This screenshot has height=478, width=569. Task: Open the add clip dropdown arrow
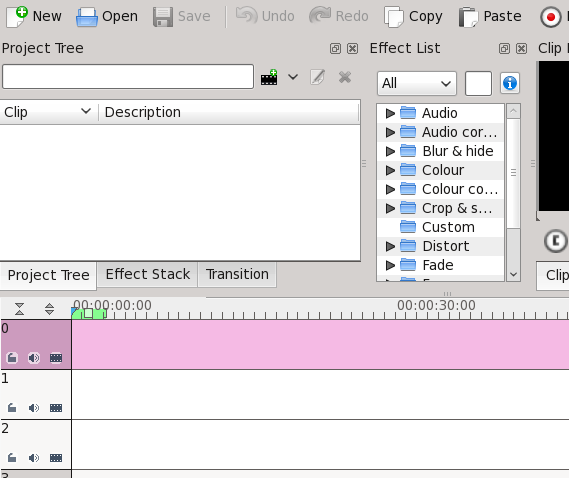coord(293,77)
